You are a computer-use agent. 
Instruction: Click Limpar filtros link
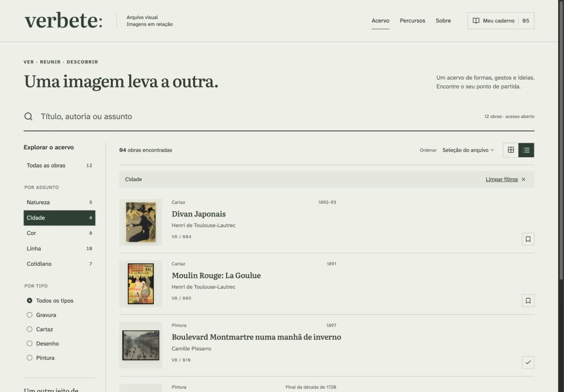tap(501, 179)
